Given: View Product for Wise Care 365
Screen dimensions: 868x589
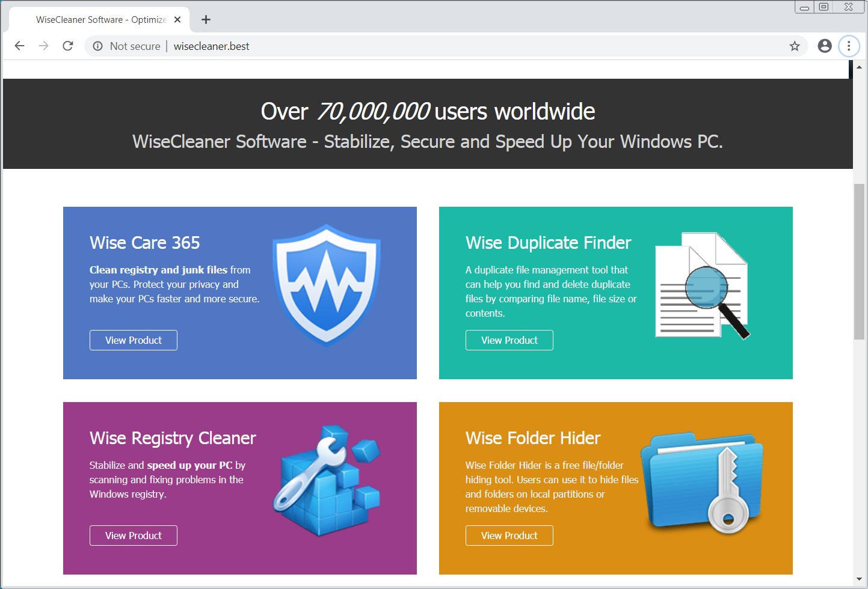Looking at the screenshot, I should [x=134, y=340].
